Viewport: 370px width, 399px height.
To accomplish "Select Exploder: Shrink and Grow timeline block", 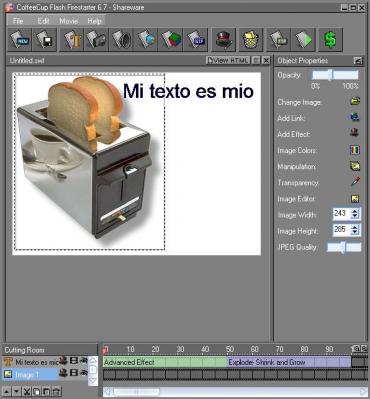I will coord(289,362).
